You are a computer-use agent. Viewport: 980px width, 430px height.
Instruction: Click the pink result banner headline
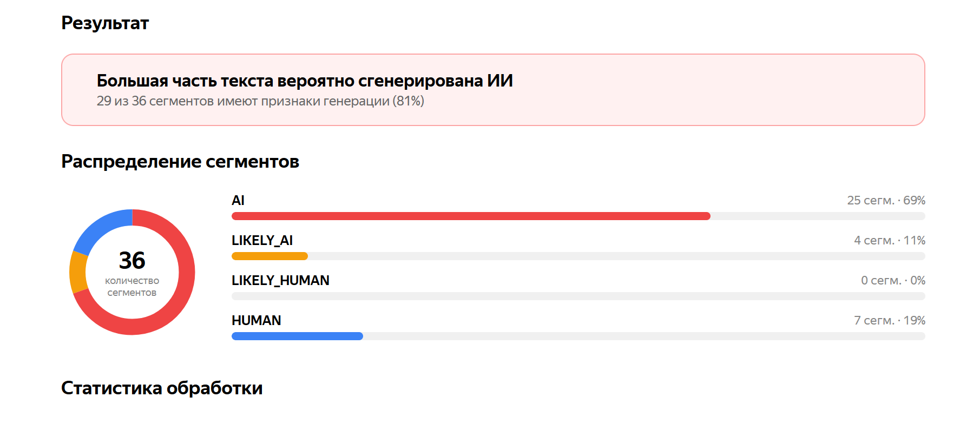click(305, 81)
